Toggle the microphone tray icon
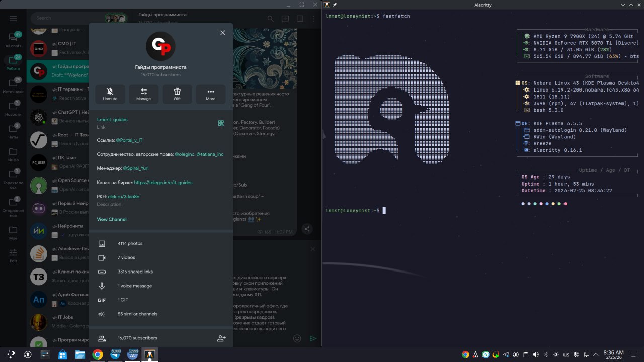Image resolution: width=644 pixels, height=362 pixels. (576, 354)
